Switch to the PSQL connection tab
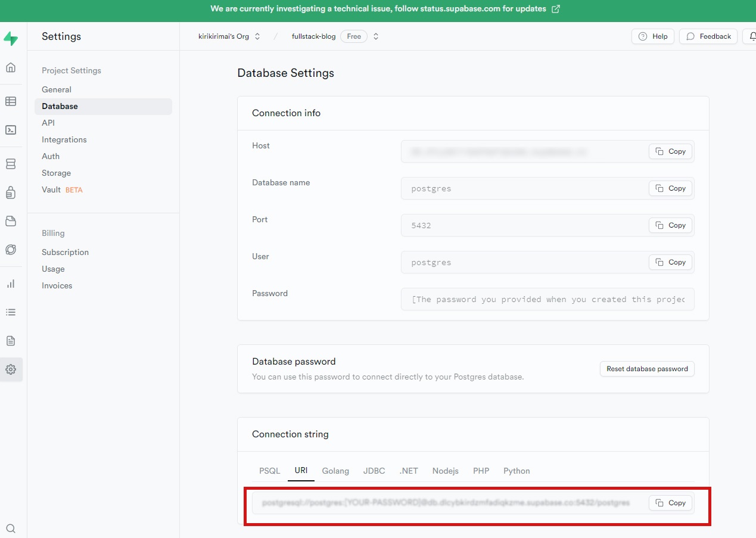Viewport: 756px width, 538px height. pyautogui.click(x=269, y=471)
